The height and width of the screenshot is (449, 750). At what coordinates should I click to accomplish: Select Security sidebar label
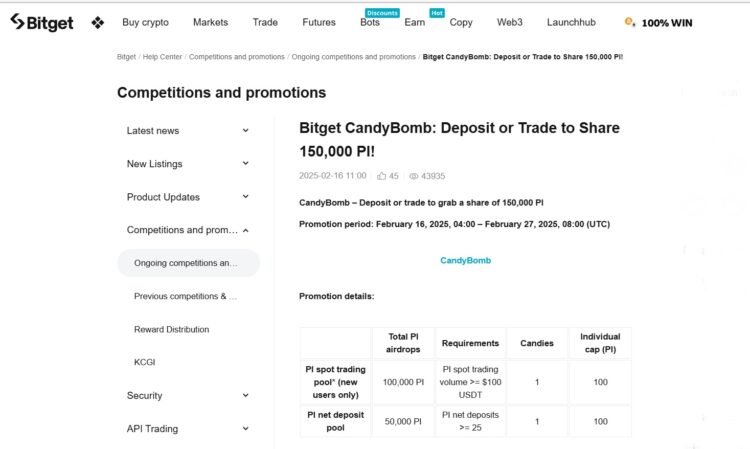144,395
